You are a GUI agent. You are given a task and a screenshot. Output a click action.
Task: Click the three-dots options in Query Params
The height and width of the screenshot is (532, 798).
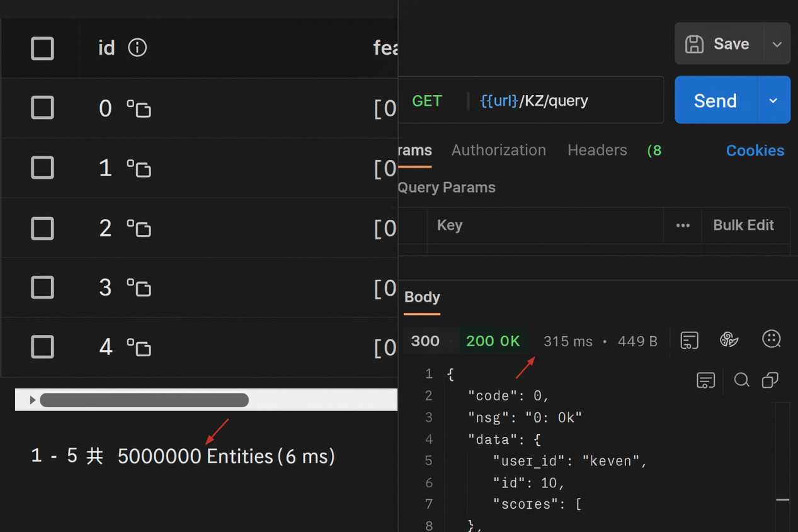[x=683, y=225]
